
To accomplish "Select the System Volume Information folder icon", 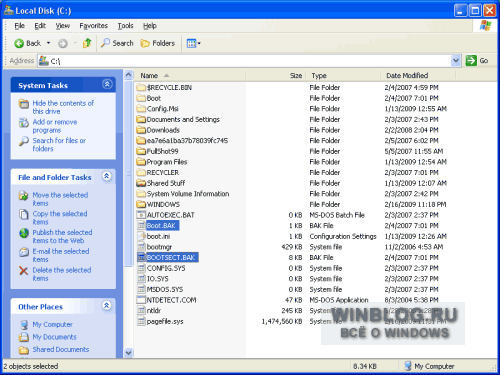I will click(141, 194).
